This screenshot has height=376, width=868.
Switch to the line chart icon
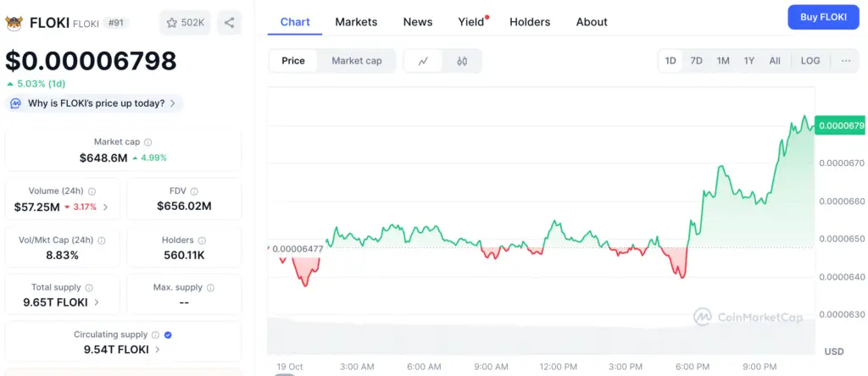click(x=423, y=61)
